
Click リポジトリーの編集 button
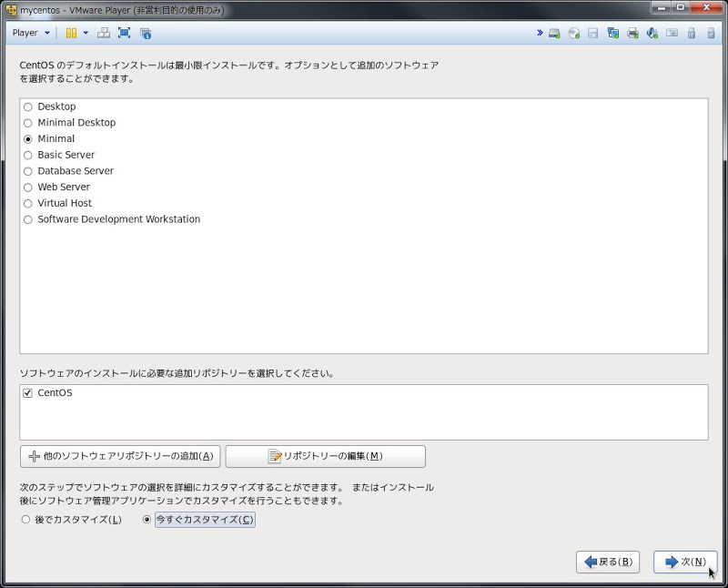pyautogui.click(x=326, y=456)
